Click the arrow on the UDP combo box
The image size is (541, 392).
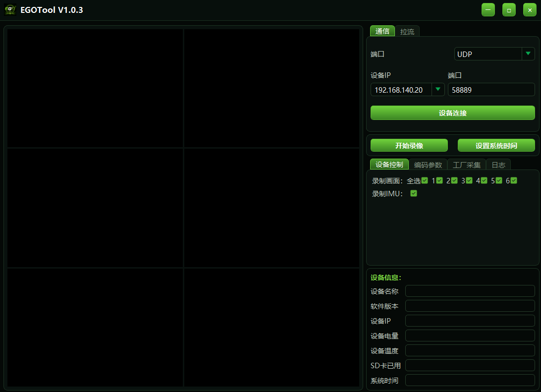tap(528, 54)
